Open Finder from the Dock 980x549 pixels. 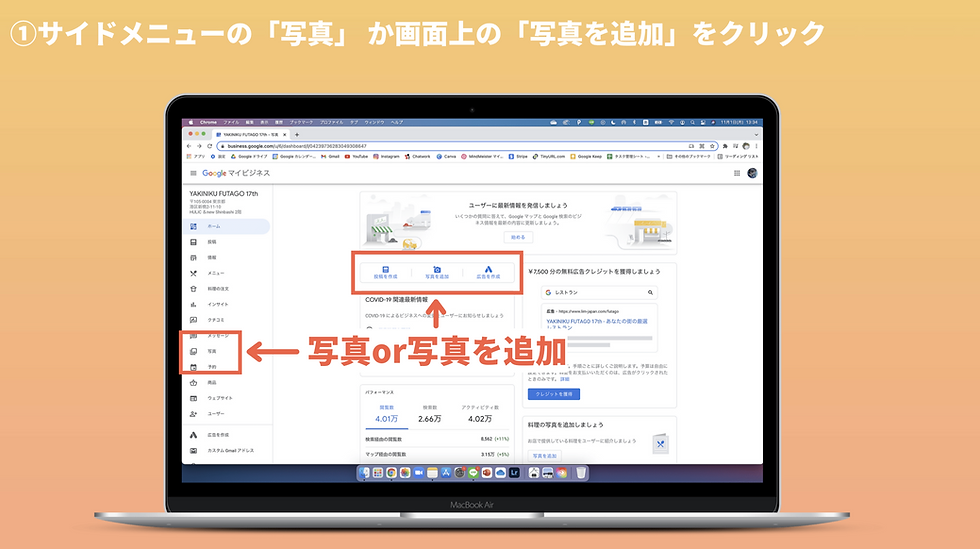[x=364, y=473]
